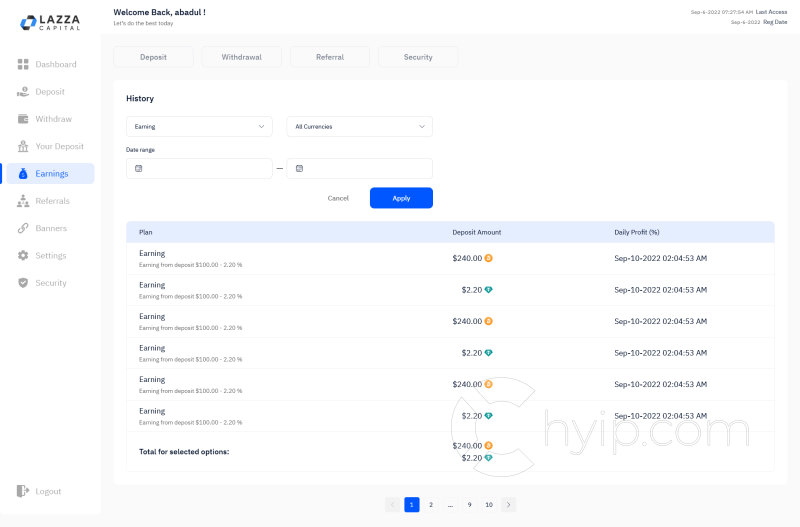Click the Deposit hand-coin sidebar icon
800x527 pixels.
tap(23, 92)
